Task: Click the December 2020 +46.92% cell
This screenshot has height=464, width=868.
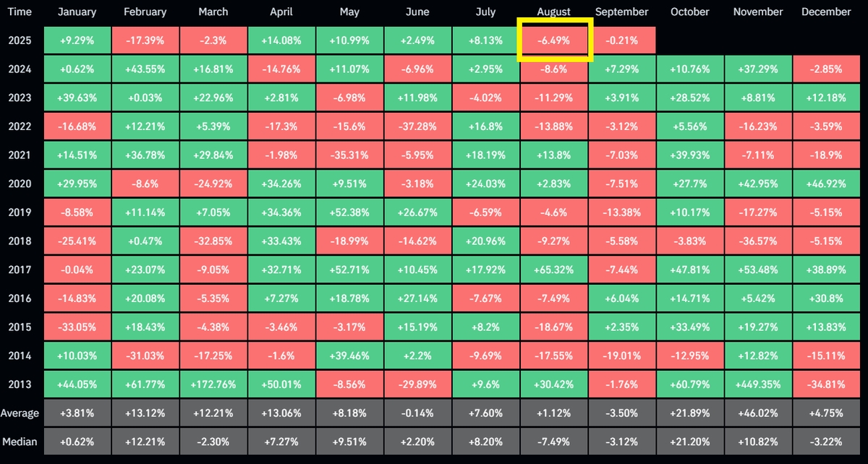Action: click(826, 184)
